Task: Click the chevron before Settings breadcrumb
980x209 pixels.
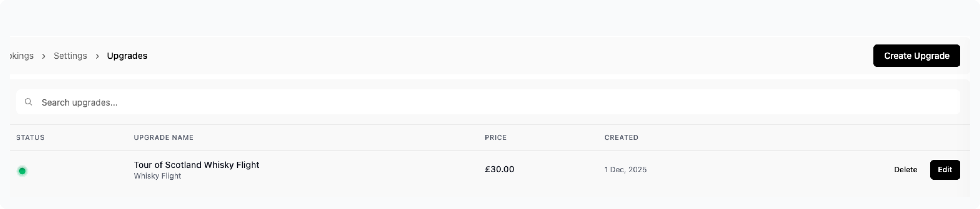Action: pyautogui.click(x=44, y=56)
